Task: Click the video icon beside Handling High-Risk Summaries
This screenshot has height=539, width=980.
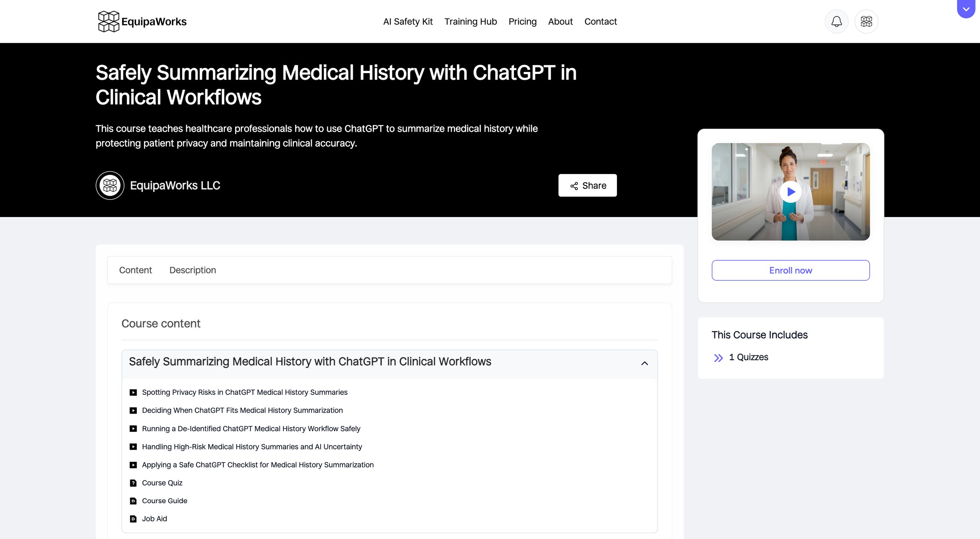Action: pos(133,447)
